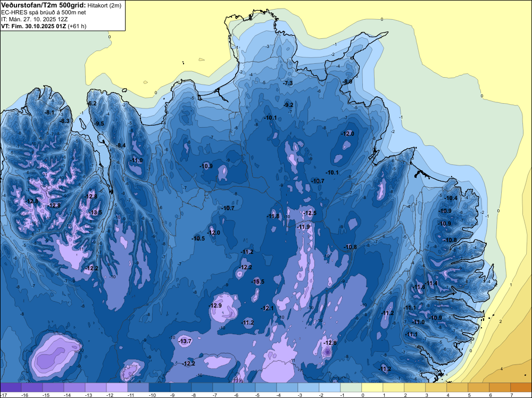532x398 pixels.
Task: Click the temperature value -9.5
Action: coord(99,123)
